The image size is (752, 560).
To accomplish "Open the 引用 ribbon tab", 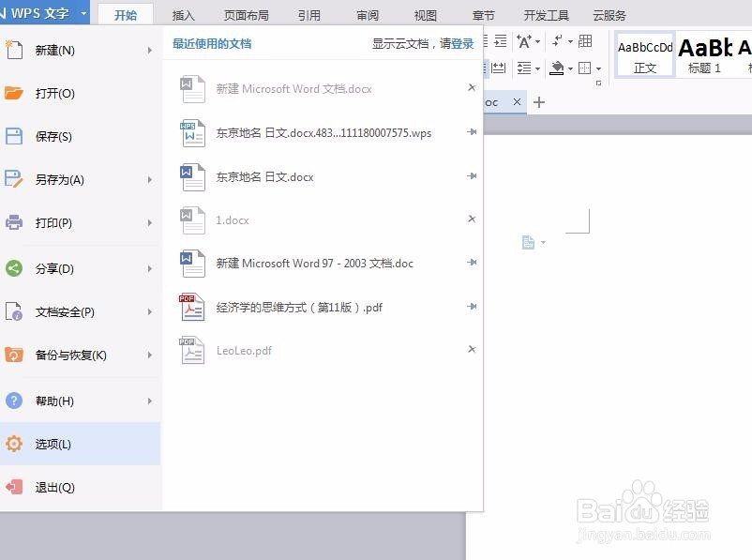I will click(x=308, y=15).
